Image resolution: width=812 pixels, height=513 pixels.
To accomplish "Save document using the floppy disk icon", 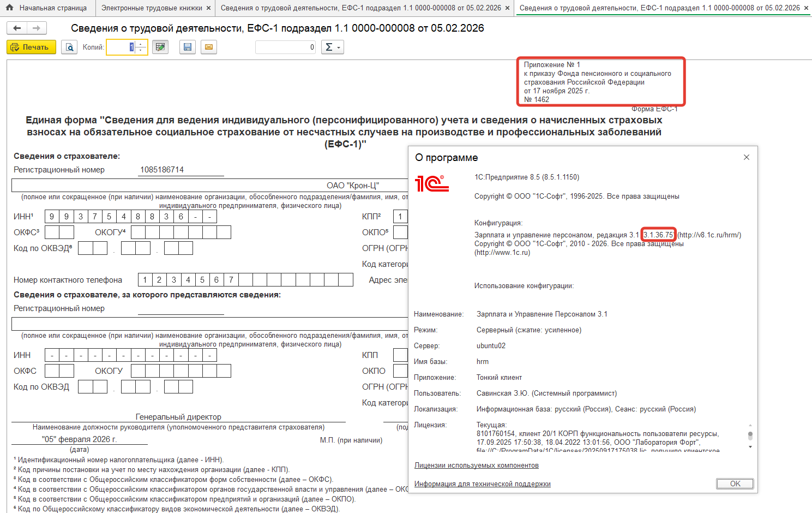I will [188, 47].
